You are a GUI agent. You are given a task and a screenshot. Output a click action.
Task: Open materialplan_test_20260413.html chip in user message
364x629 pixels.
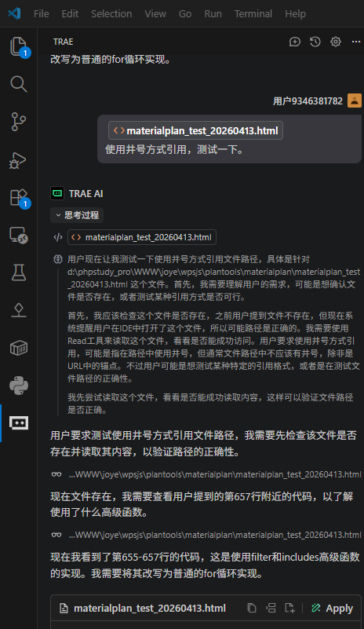pyautogui.click(x=195, y=131)
